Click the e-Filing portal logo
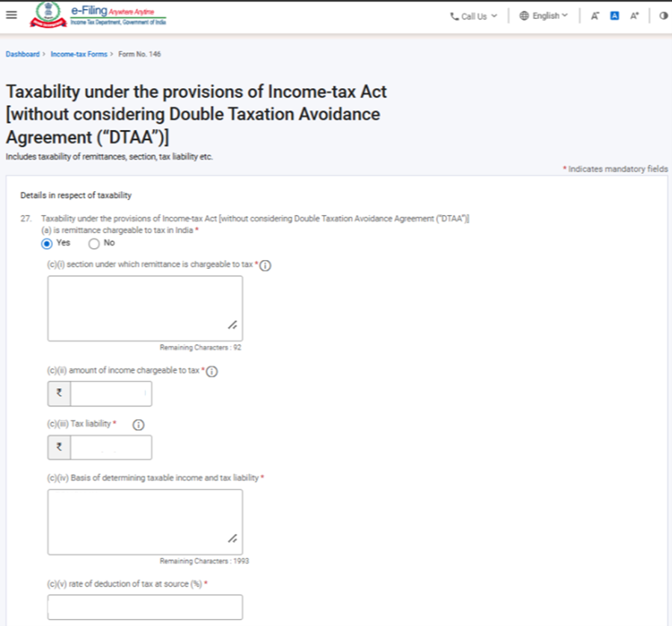 (98, 16)
